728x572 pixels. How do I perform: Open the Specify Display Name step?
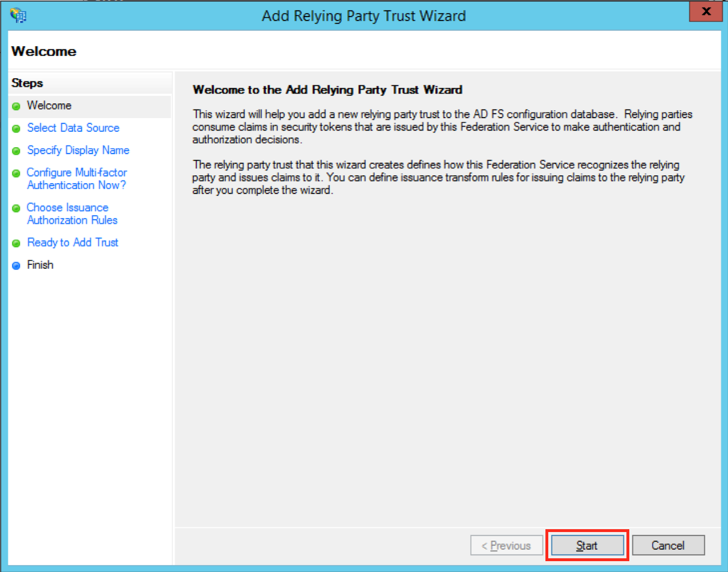click(x=78, y=150)
